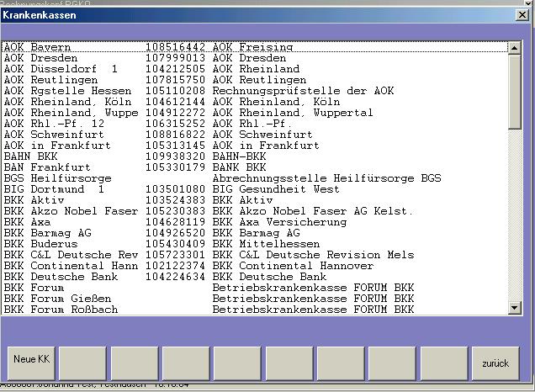Select the AOK Dresden row
This screenshot has height=392, width=535.
tap(255, 58)
